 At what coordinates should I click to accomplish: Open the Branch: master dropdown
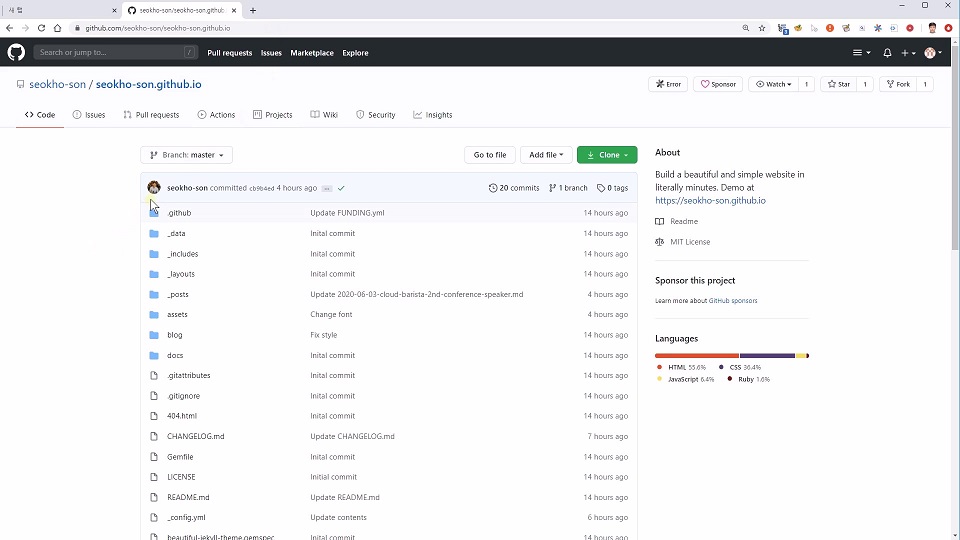click(187, 155)
